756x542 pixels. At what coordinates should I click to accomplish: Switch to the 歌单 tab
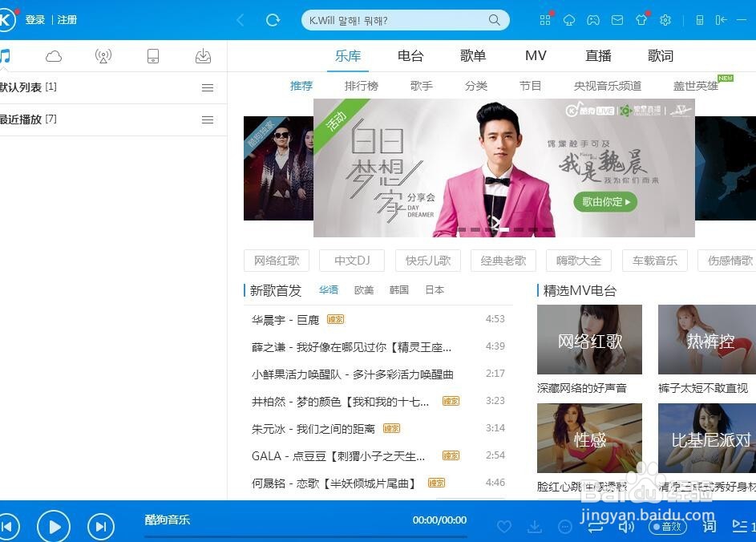pos(473,56)
